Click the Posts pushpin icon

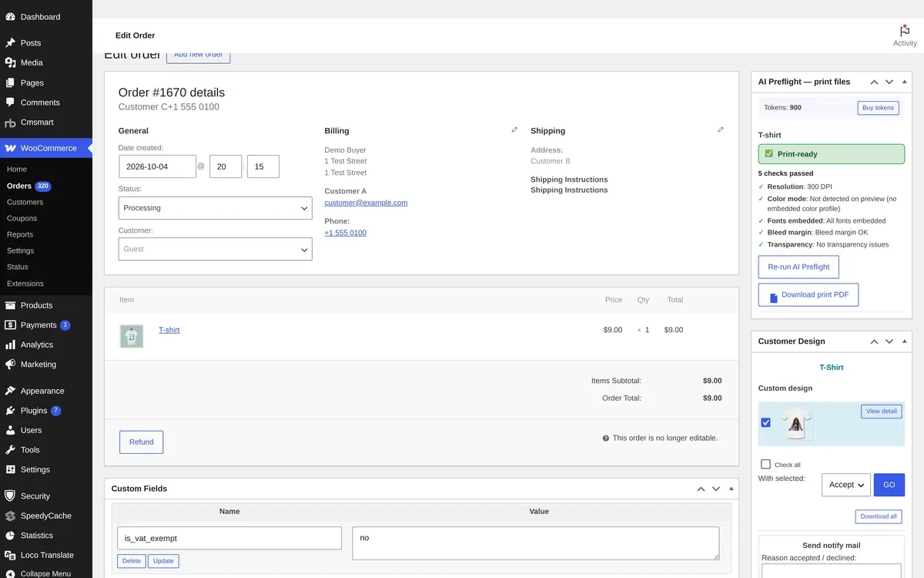(x=10, y=43)
